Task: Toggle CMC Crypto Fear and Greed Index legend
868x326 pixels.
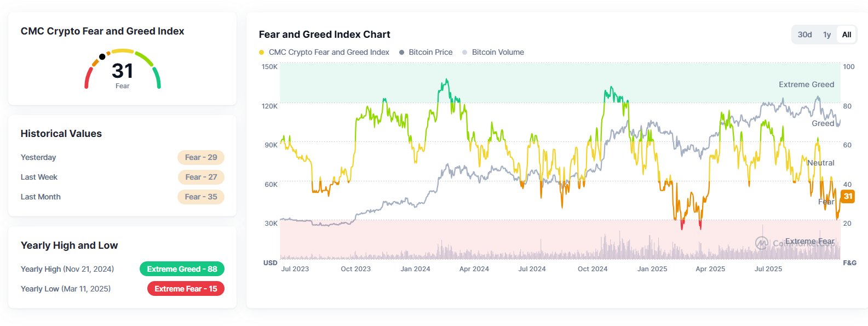Action: coord(329,52)
